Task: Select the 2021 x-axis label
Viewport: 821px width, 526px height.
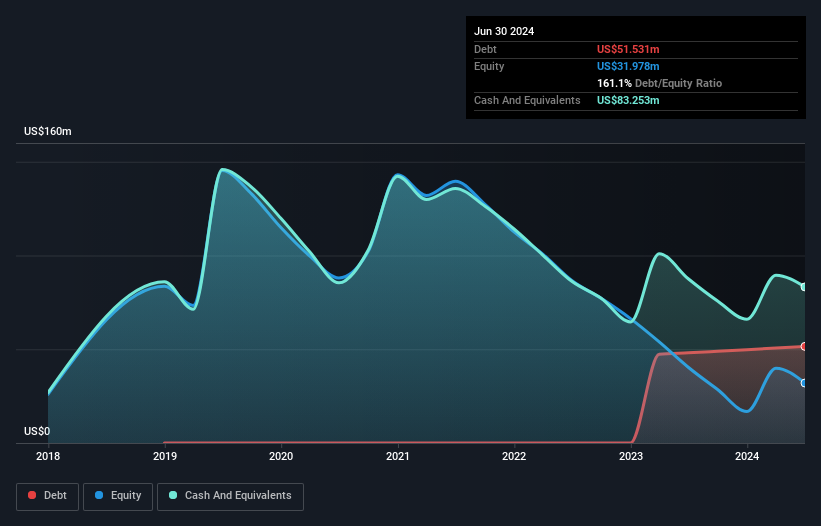Action: point(398,456)
